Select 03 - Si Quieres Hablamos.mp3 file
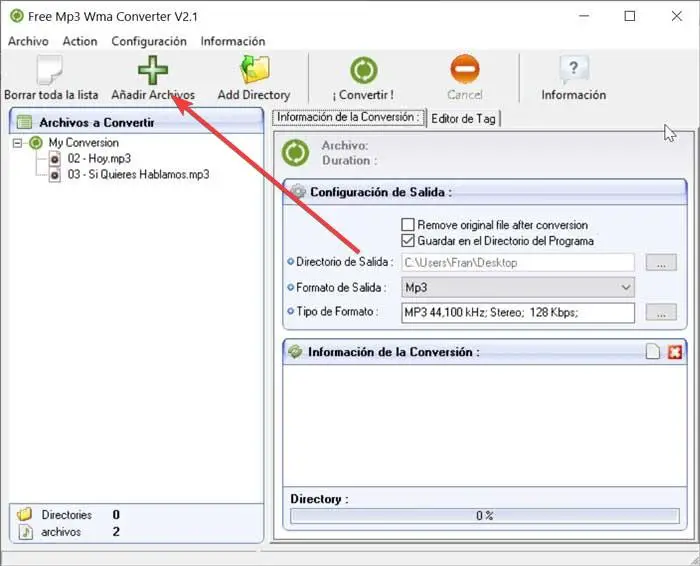Viewport: 700px width, 566px height. (138, 175)
